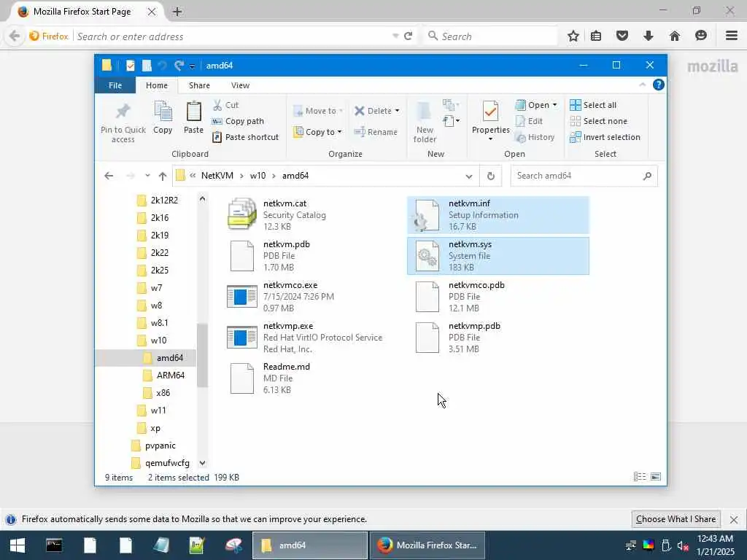747x560 pixels.
Task: Click the Pin to Quick access icon
Action: [123, 111]
